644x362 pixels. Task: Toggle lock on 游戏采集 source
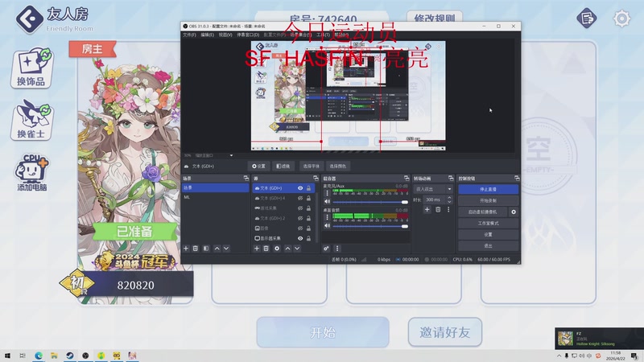(309, 208)
